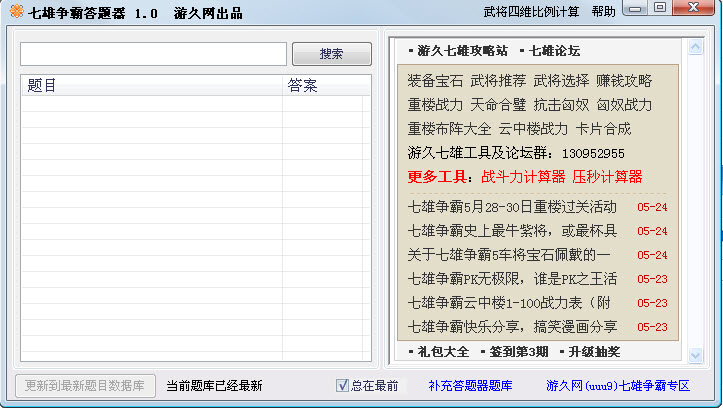
Task: Click the 搜索 button
Action: tap(332, 54)
